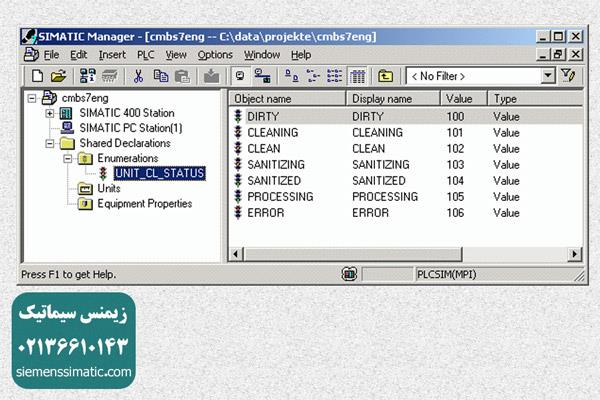The width and height of the screenshot is (600, 400).
Task: Sort by Value column header
Action: (x=464, y=99)
